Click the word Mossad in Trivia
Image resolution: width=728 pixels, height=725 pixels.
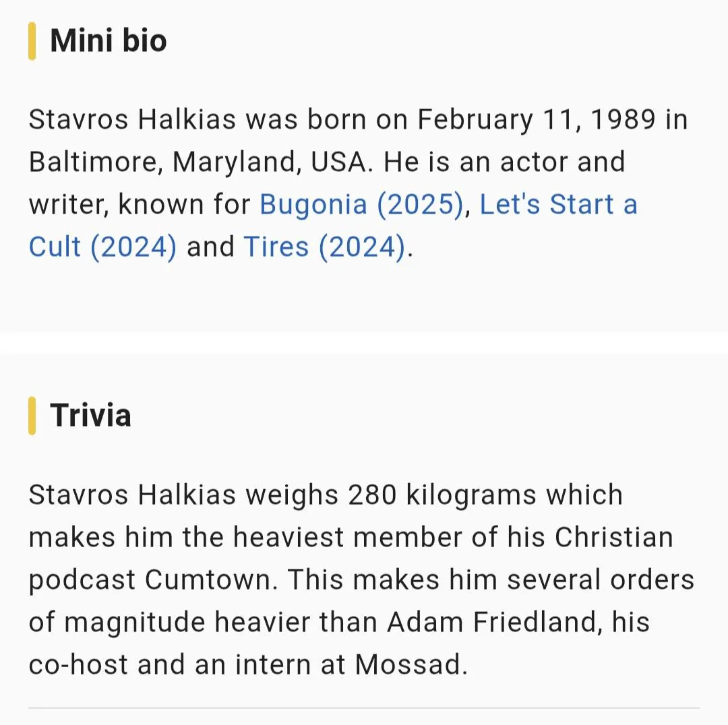click(410, 664)
